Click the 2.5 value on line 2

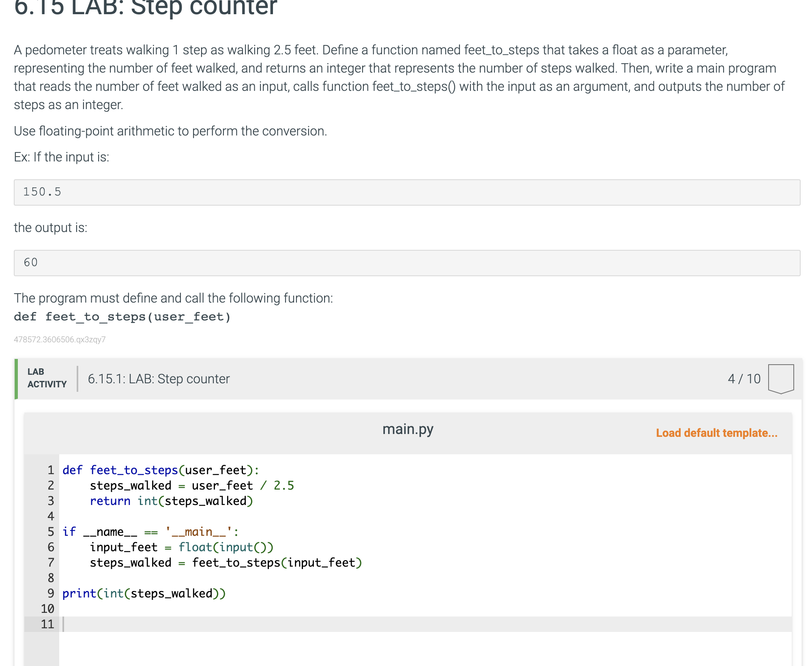284,486
